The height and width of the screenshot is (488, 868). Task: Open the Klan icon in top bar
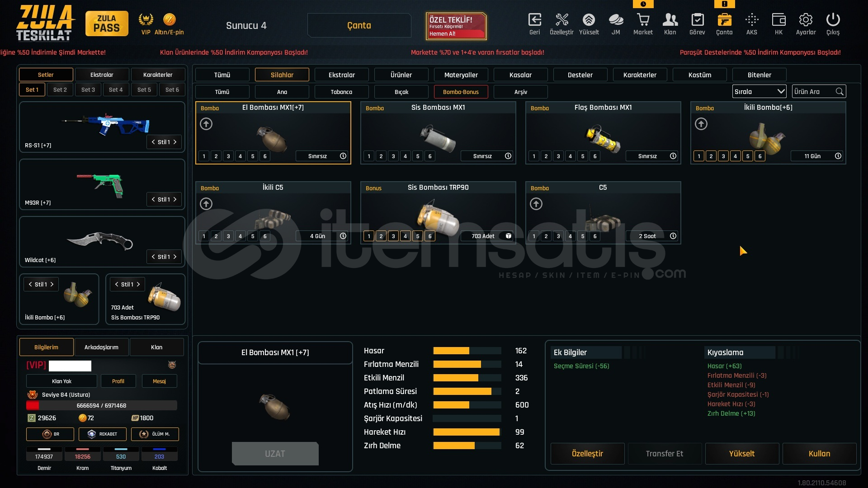pyautogui.click(x=670, y=20)
